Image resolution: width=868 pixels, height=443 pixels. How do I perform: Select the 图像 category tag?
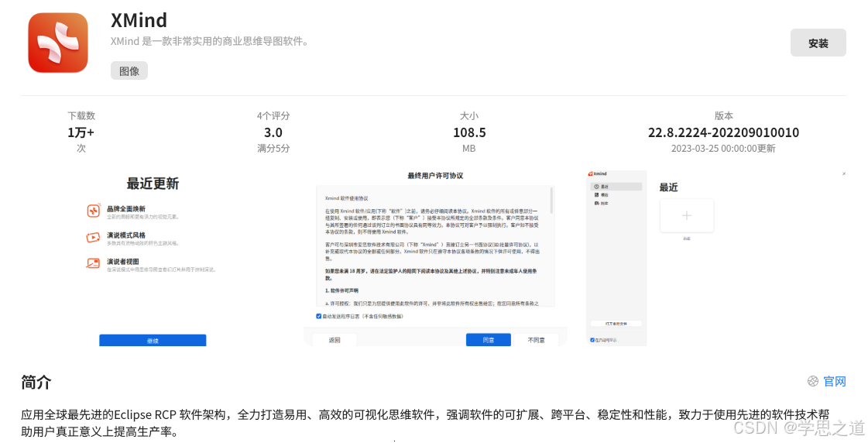coord(129,71)
